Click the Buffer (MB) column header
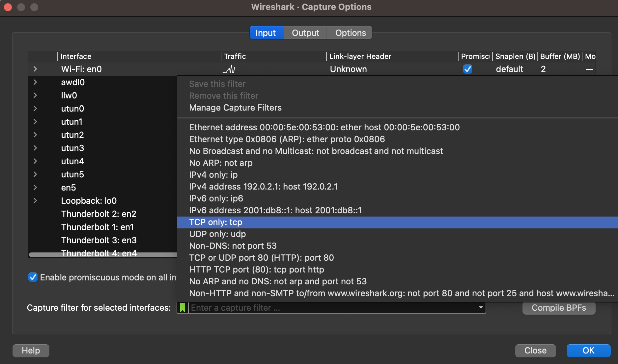618x364 pixels. click(x=560, y=56)
